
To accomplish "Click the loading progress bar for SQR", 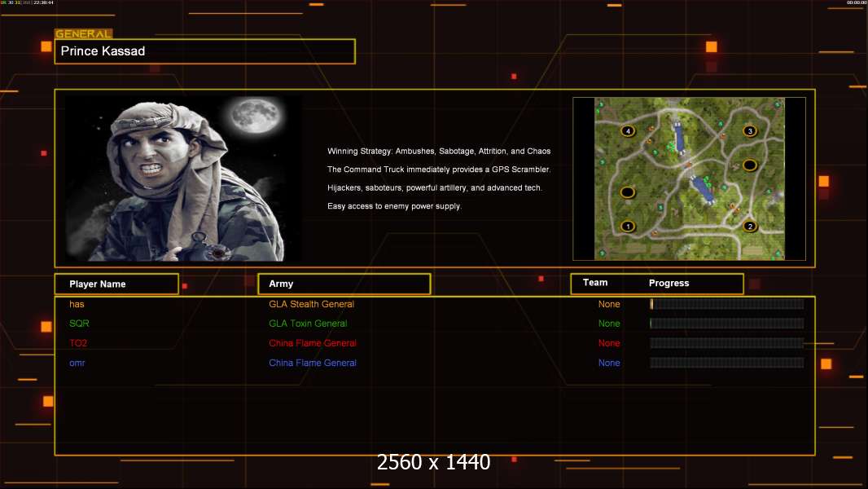I will tap(727, 324).
